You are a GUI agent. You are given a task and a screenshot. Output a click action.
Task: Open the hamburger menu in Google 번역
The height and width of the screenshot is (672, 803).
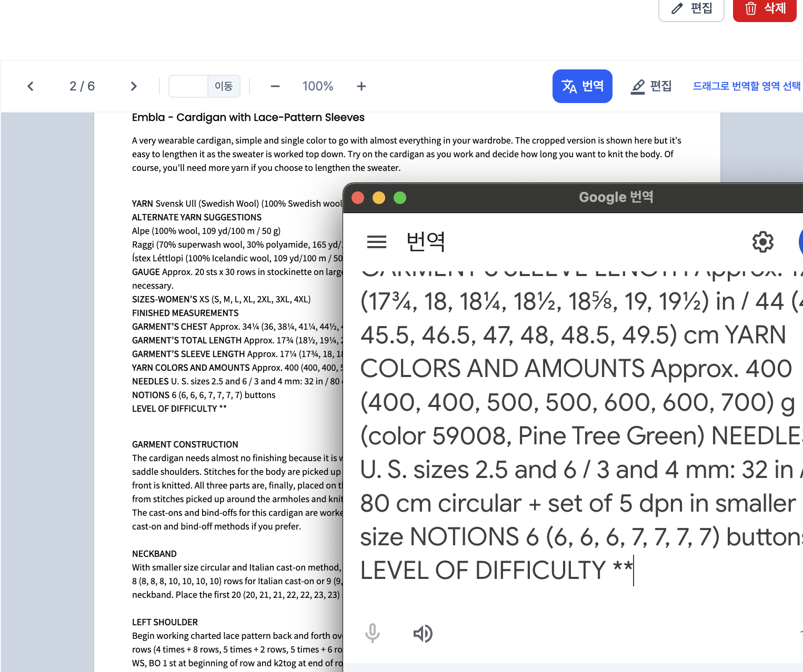[x=377, y=242]
